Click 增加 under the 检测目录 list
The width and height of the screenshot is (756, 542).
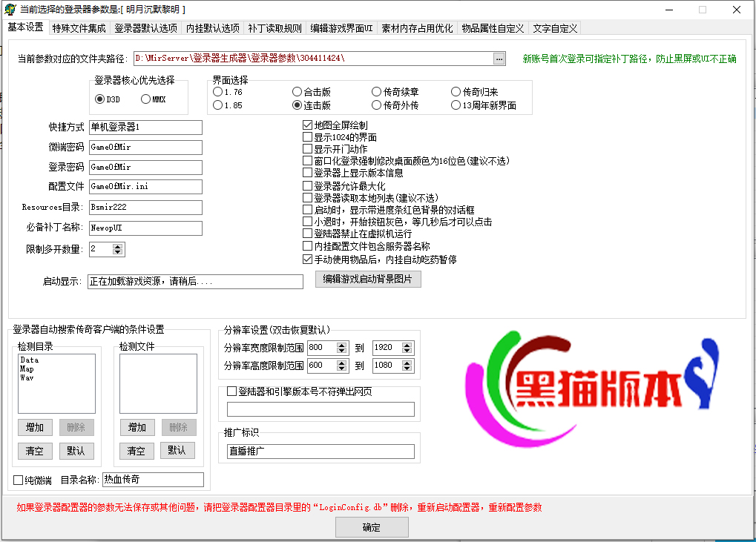click(35, 427)
